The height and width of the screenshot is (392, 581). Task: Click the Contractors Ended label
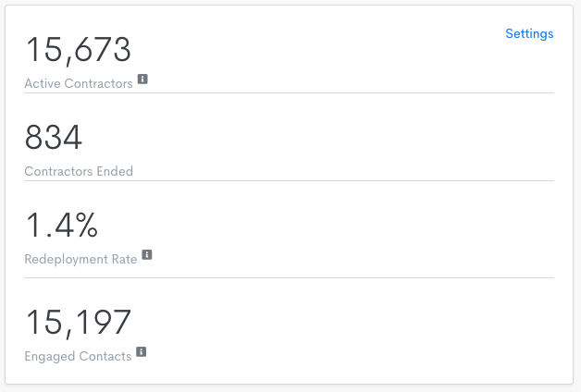click(x=79, y=171)
